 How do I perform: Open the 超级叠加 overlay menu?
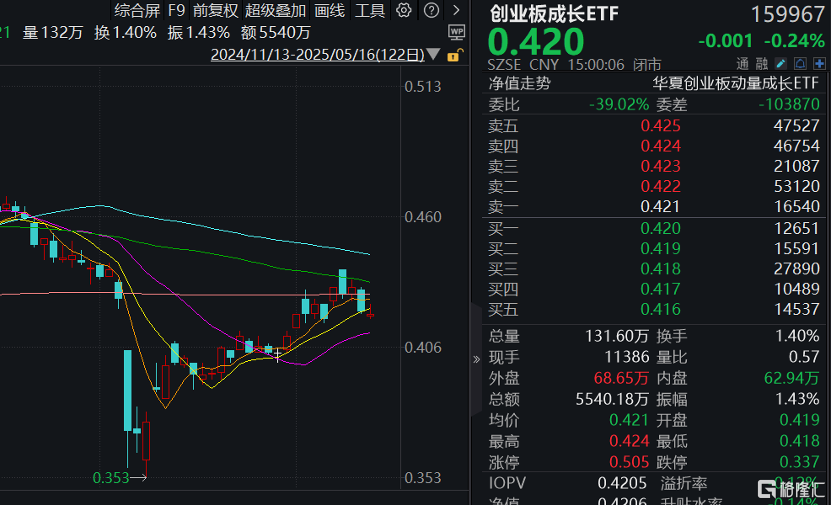pos(275,10)
